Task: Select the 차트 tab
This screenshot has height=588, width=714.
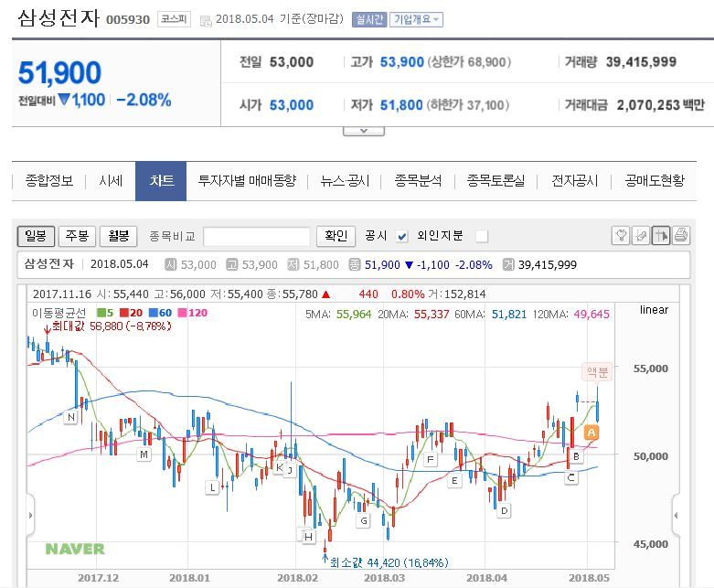Action: pyautogui.click(x=161, y=181)
